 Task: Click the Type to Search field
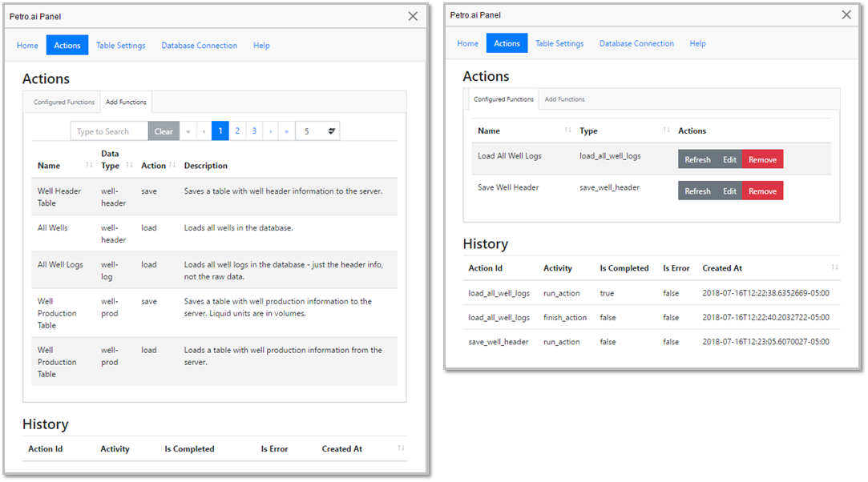point(110,131)
